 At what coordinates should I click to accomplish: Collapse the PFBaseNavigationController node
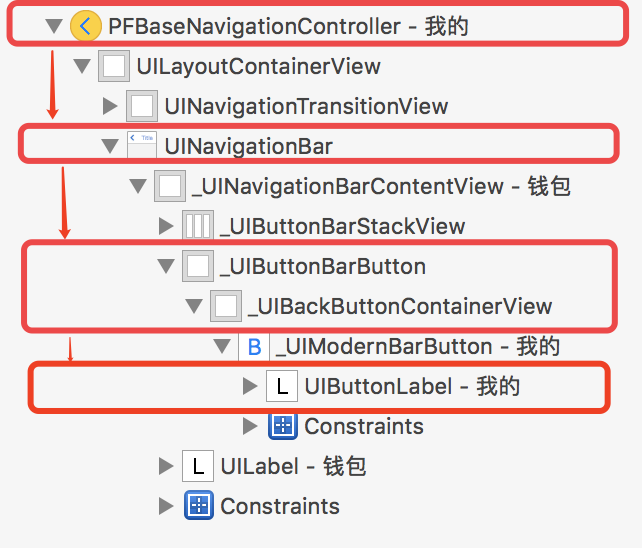tap(54, 26)
